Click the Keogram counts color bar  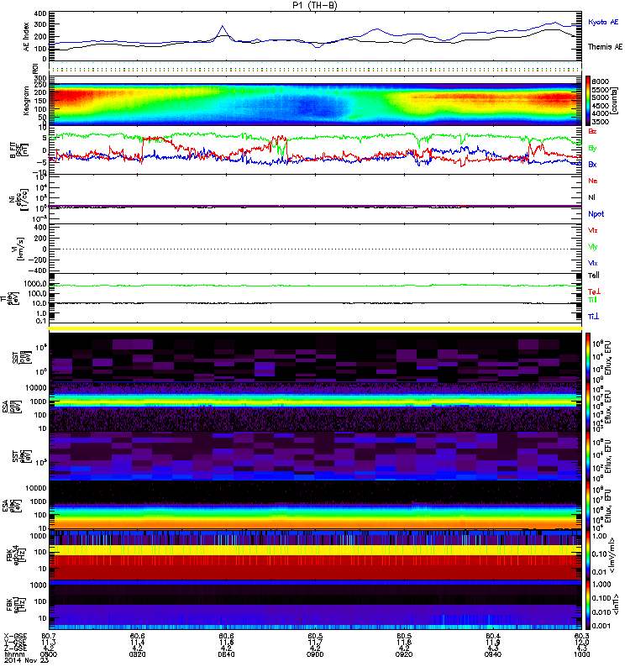588,100
